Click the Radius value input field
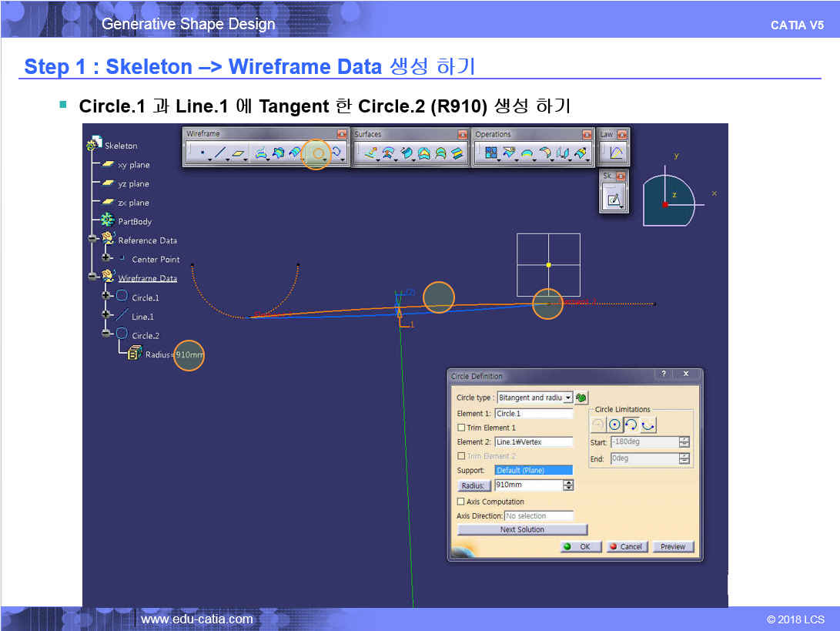Viewport: 840px width, 631px height. tap(528, 485)
